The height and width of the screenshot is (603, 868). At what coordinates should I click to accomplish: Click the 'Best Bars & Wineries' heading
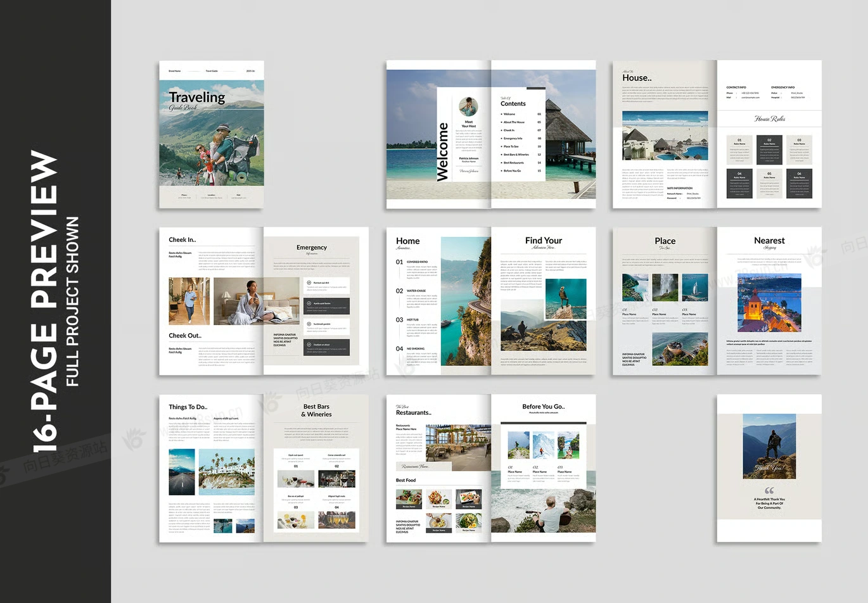tap(316, 410)
